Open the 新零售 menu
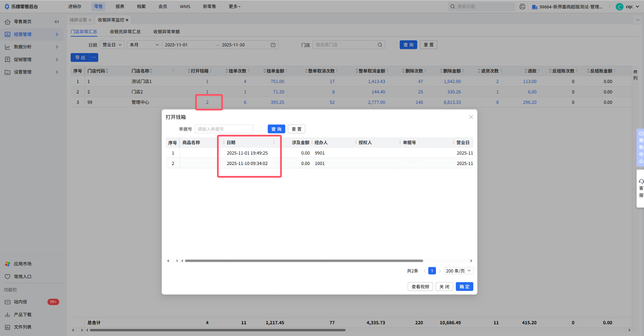644x336 pixels. click(209, 7)
